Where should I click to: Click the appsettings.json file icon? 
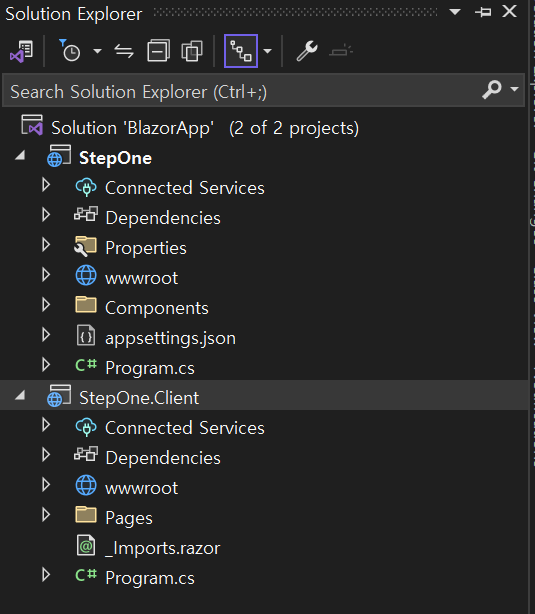pos(86,335)
